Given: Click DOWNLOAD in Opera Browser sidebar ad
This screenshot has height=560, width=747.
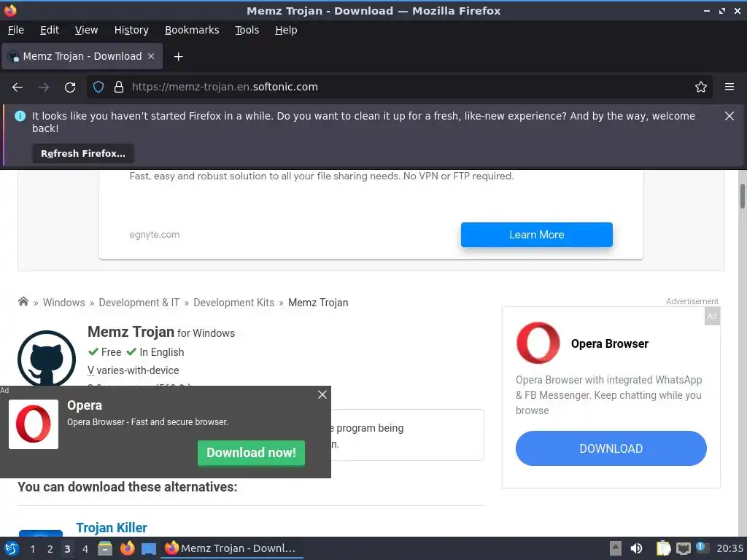Looking at the screenshot, I should click(611, 448).
